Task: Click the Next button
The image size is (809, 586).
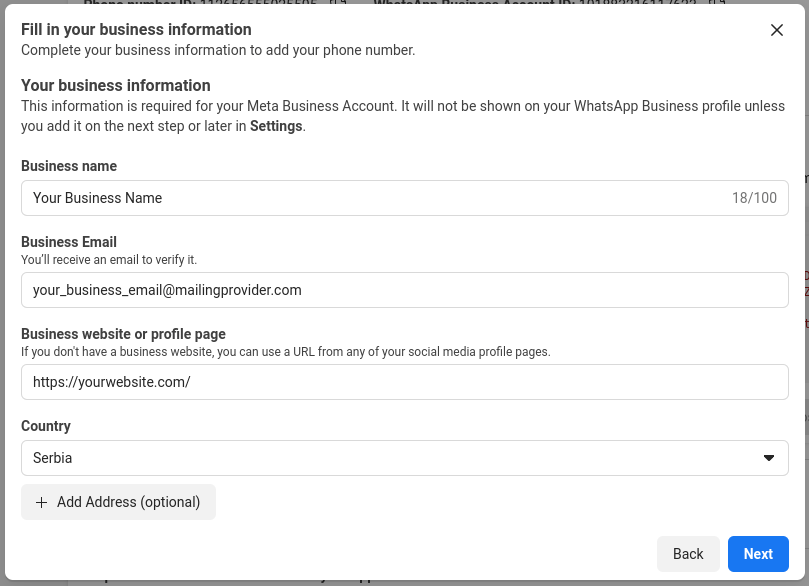Action: [758, 553]
